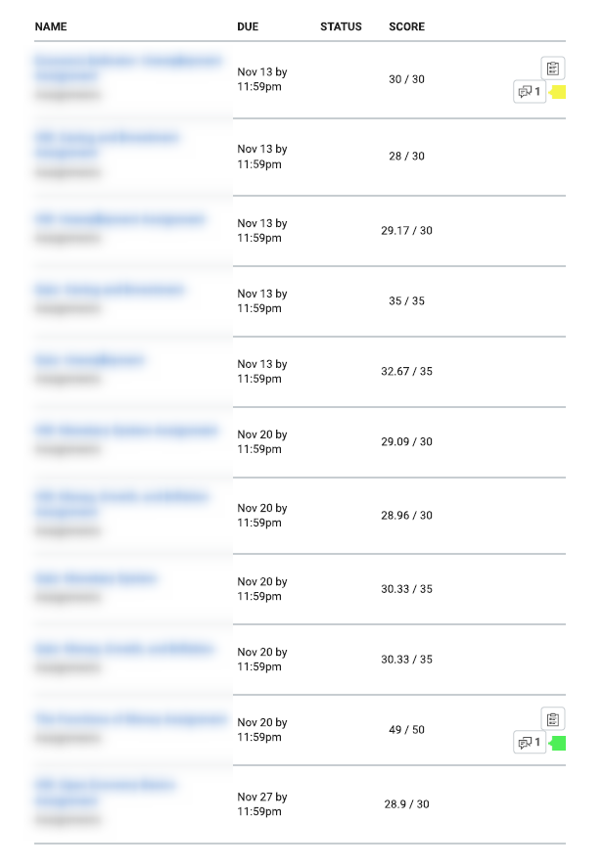Open the assignment link scored 28.96 / 30
603x868 pixels.
[x=121, y=504]
